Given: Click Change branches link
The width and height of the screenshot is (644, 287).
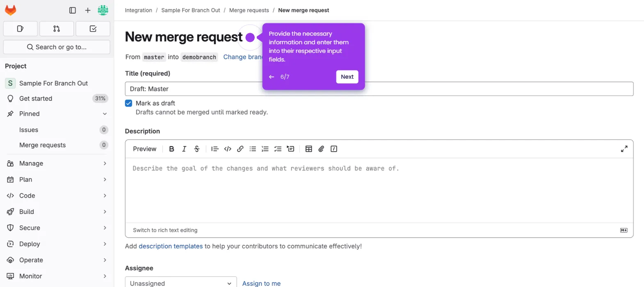Looking at the screenshot, I should [x=243, y=57].
